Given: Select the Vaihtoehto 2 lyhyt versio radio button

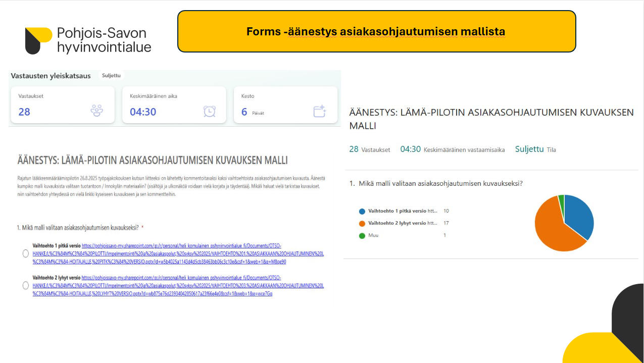Looking at the screenshot, I should pyautogui.click(x=26, y=286).
